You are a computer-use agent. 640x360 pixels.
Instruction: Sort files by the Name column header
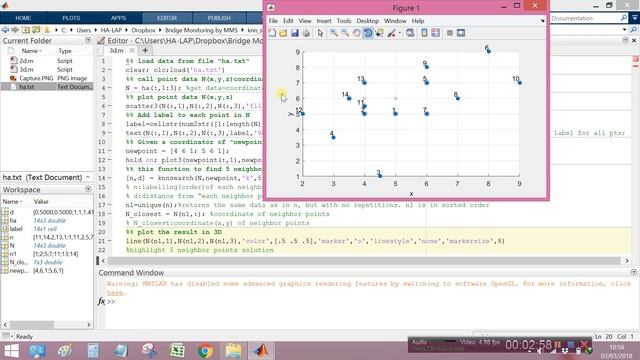click(x=31, y=51)
